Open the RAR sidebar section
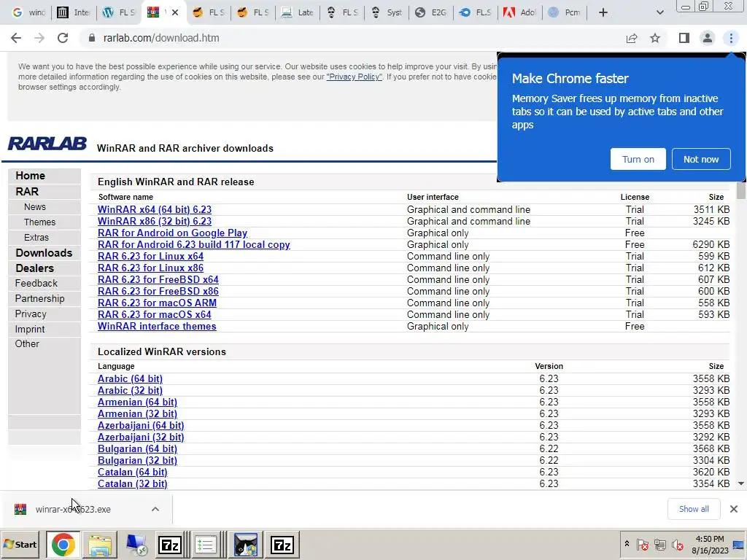 coord(27,192)
